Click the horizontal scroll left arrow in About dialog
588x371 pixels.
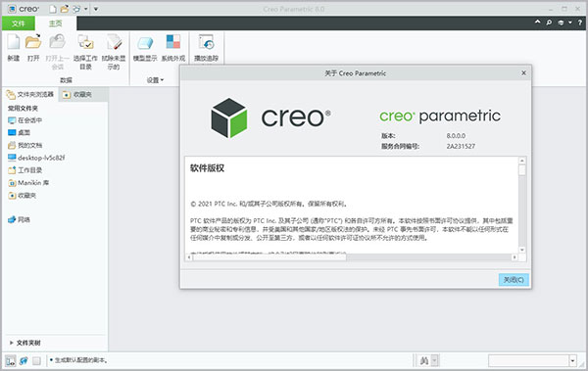tap(189, 257)
